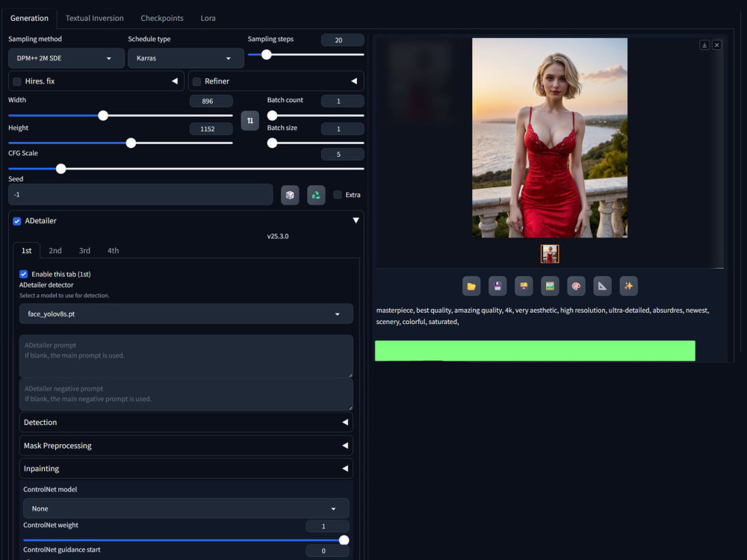Click the save zip archive icon
The height and width of the screenshot is (560, 747).
(x=524, y=286)
